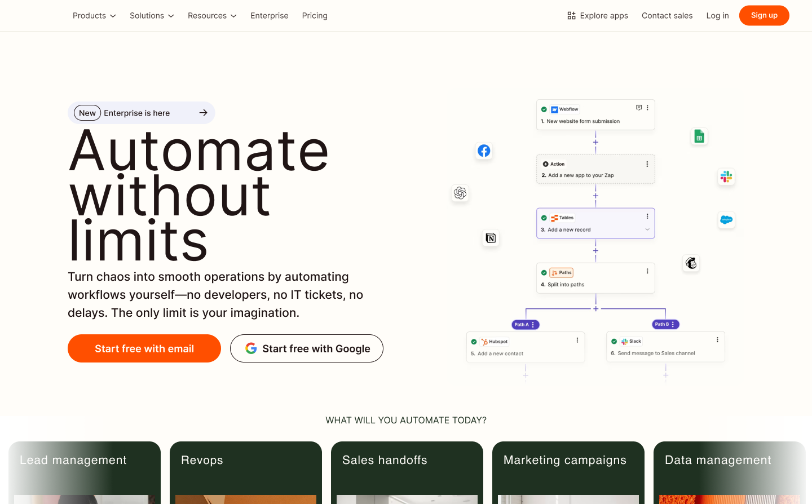
Task: Click plus between Action and Tables steps
Action: click(x=595, y=196)
